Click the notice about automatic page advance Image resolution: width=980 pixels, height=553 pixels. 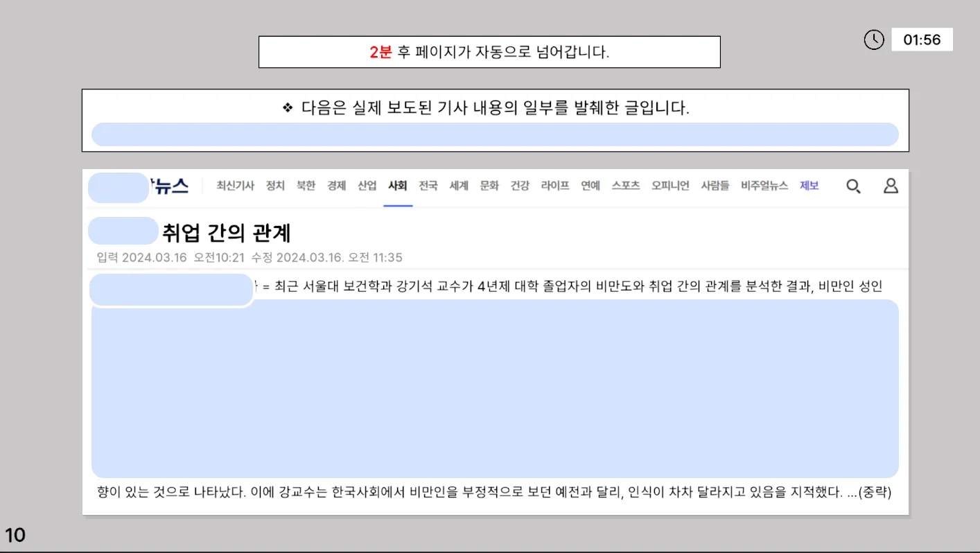coord(489,52)
